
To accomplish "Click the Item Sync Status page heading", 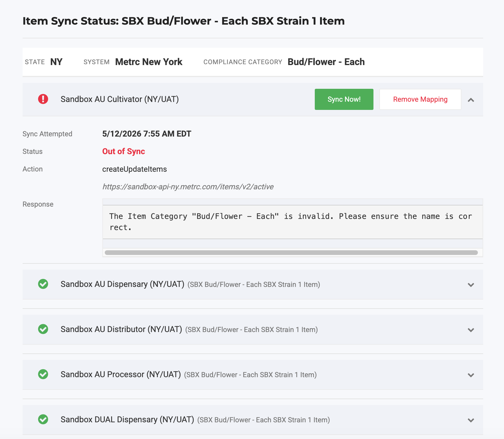I will point(184,21).
